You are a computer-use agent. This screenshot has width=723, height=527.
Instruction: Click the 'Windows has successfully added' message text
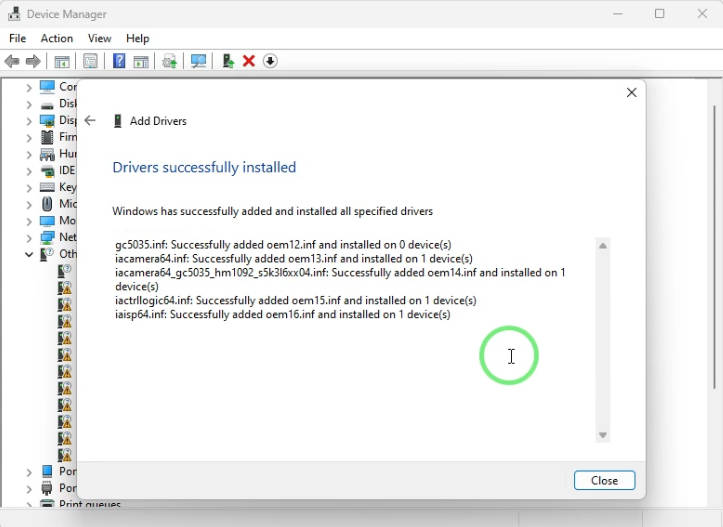(273, 211)
